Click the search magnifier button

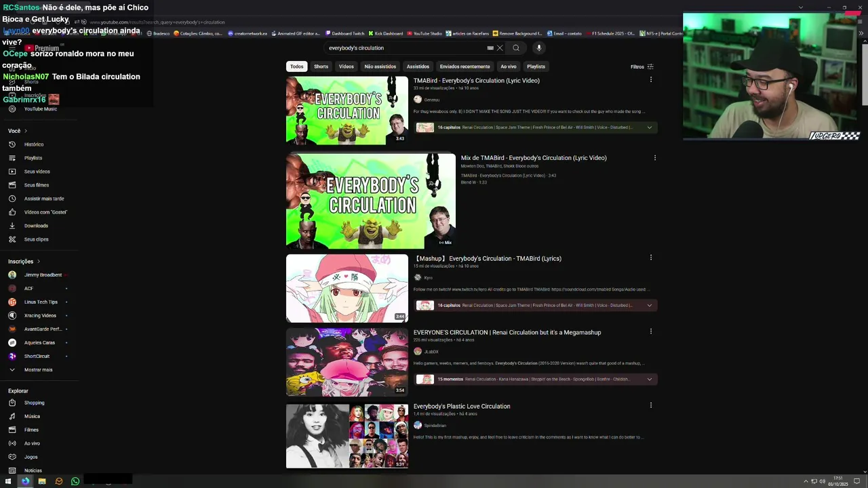516,48
